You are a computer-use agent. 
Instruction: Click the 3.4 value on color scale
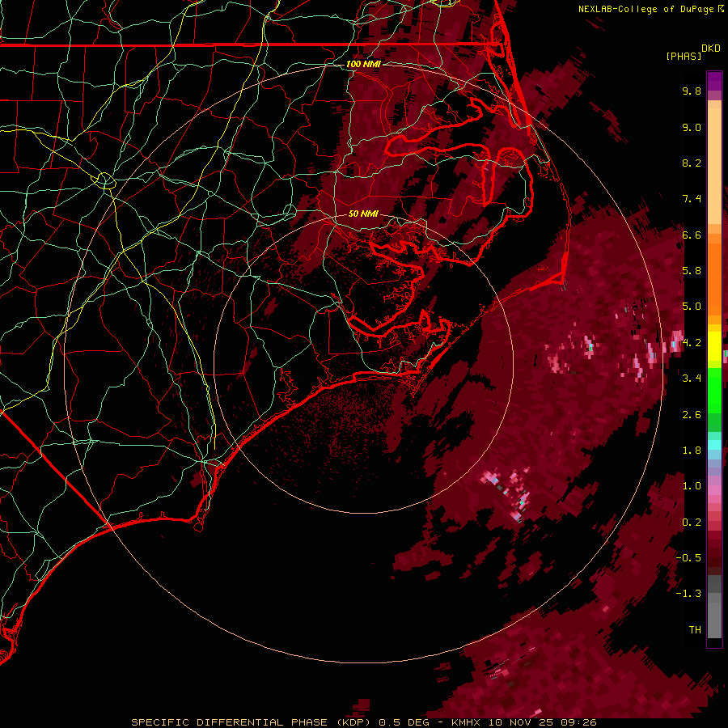click(x=692, y=379)
